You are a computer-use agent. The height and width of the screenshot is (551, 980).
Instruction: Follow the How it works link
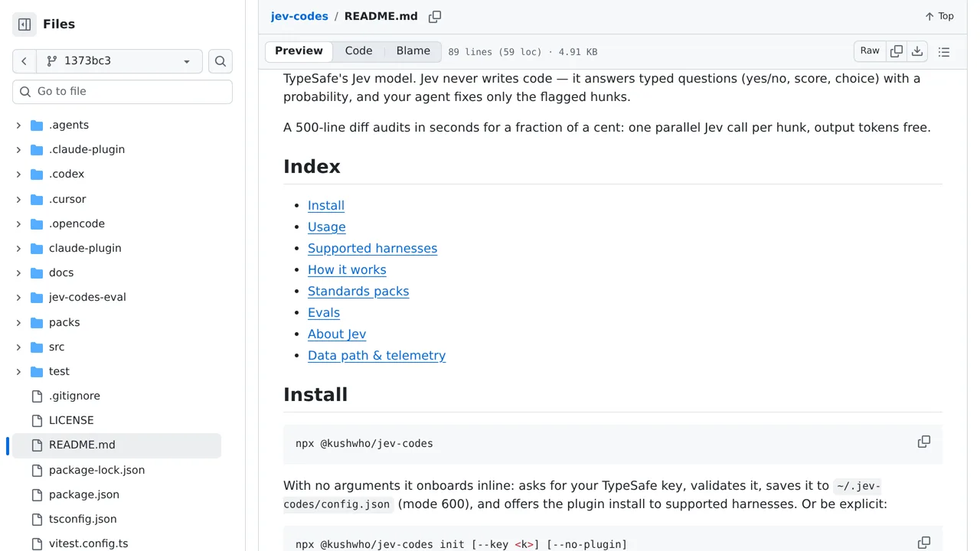pyautogui.click(x=347, y=270)
